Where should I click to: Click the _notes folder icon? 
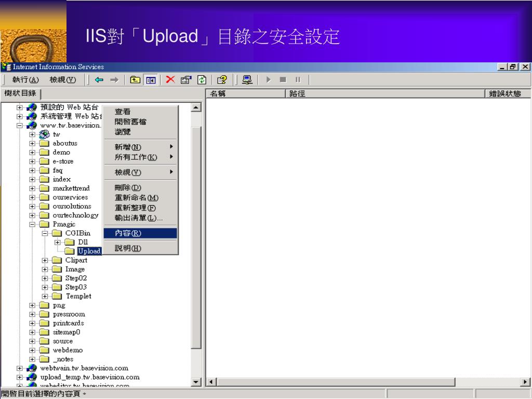(45, 359)
